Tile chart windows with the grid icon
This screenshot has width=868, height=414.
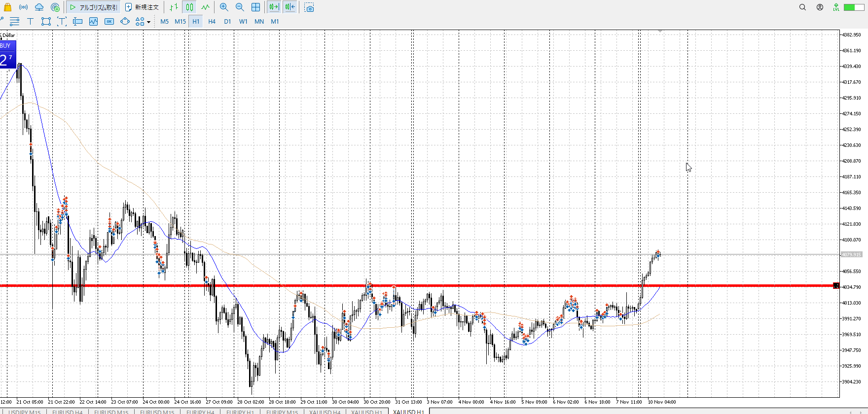[255, 7]
